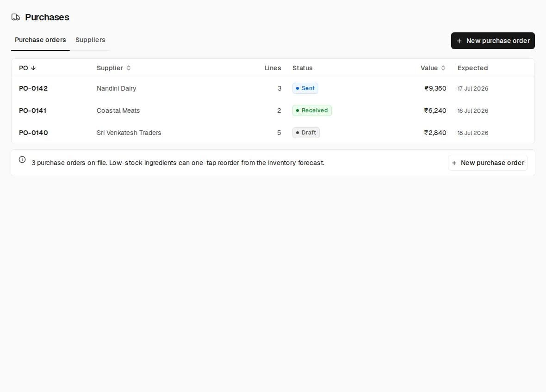
Task: Click the Status column header
Action: click(x=303, y=68)
